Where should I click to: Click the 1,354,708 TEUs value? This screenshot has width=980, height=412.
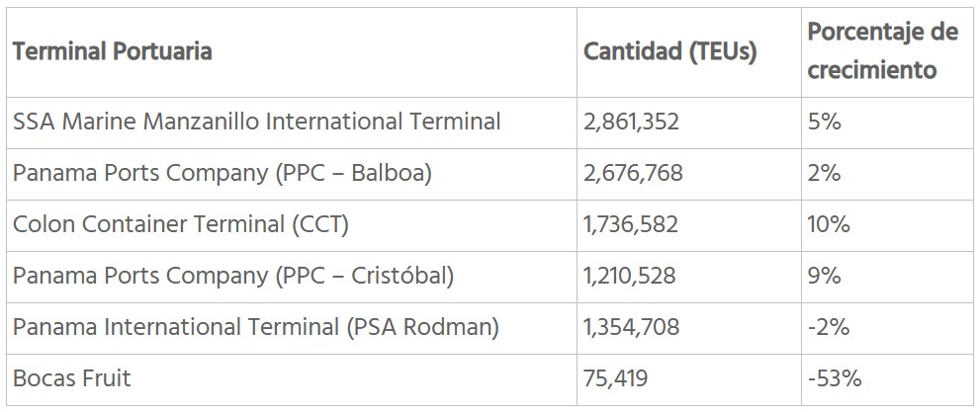pos(632,327)
